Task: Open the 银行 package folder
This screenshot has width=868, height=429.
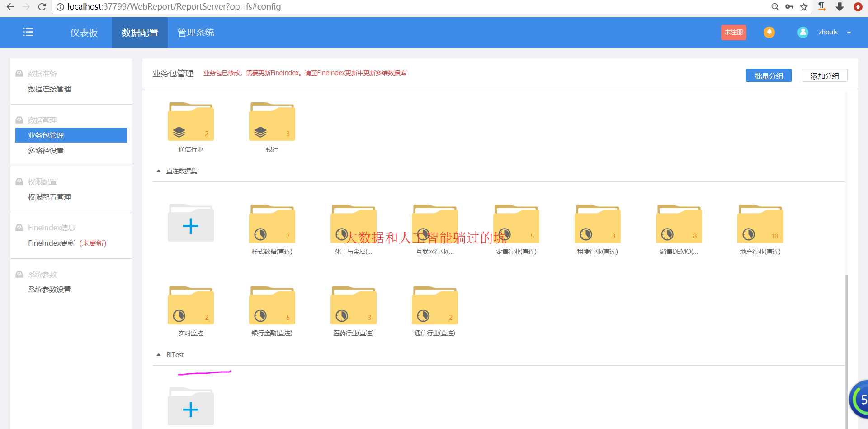Action: [272, 121]
